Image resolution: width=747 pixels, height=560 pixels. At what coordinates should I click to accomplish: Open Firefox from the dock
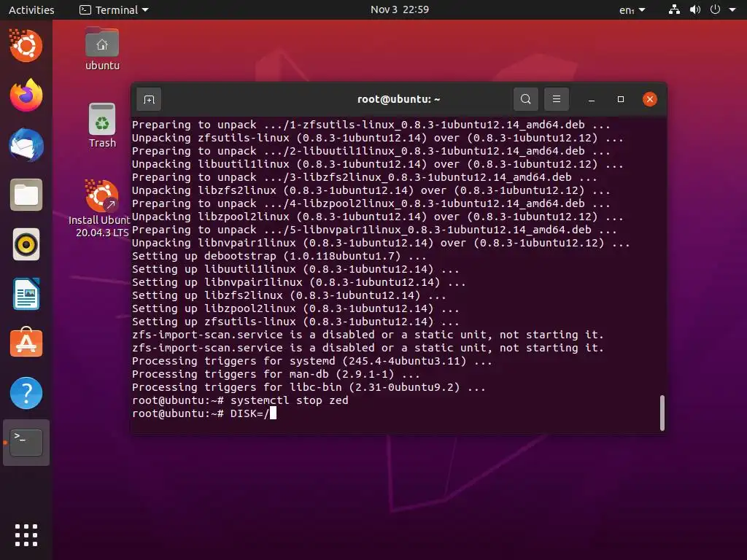pos(26,96)
